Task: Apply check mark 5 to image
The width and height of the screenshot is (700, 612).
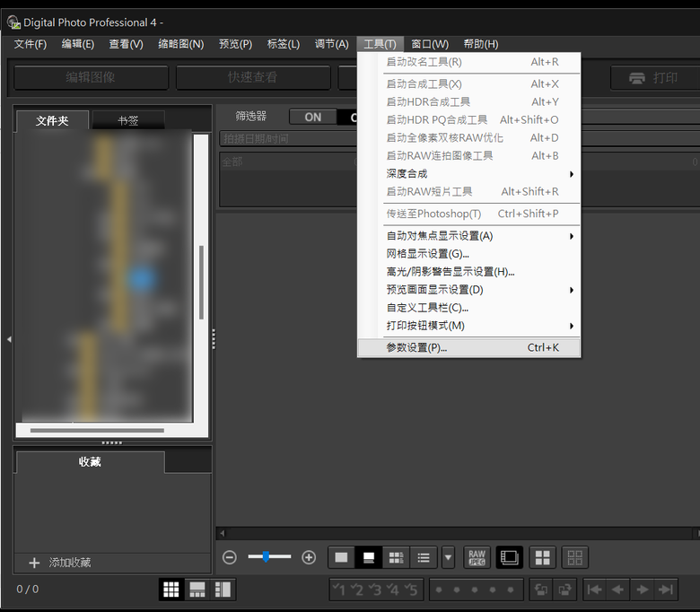Action: tap(411, 590)
